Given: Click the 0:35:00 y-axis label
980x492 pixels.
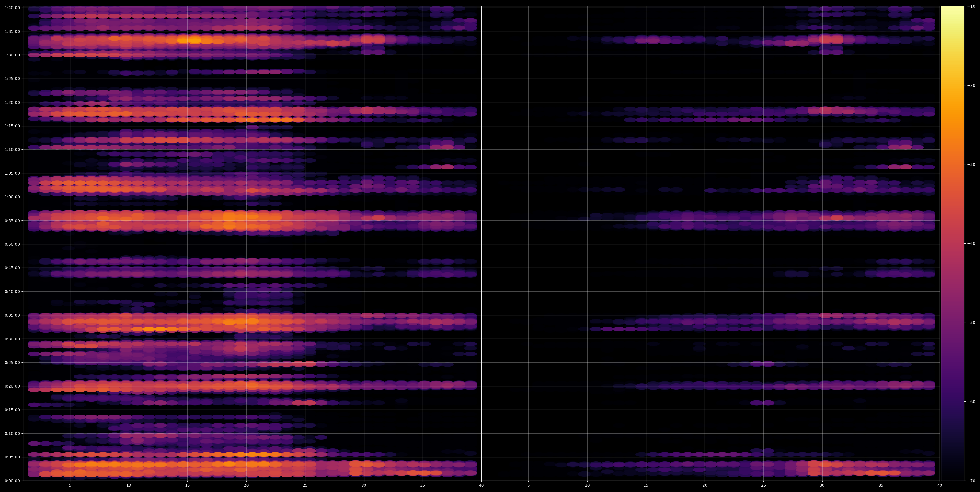Looking at the screenshot, I should coord(12,315).
